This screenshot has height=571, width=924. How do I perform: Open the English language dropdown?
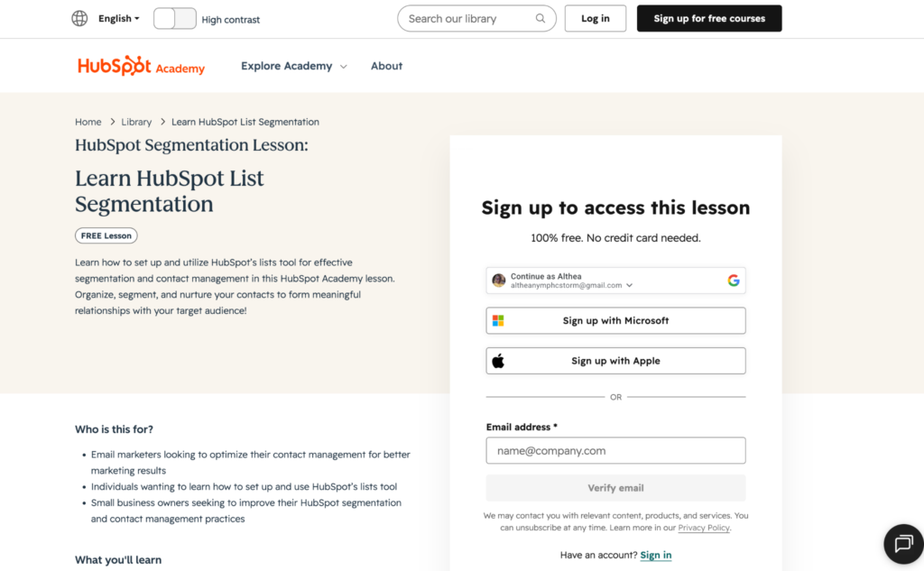[x=118, y=18]
